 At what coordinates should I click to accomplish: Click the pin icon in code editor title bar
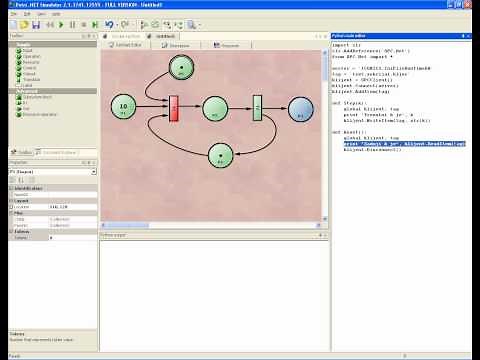coord(463,36)
